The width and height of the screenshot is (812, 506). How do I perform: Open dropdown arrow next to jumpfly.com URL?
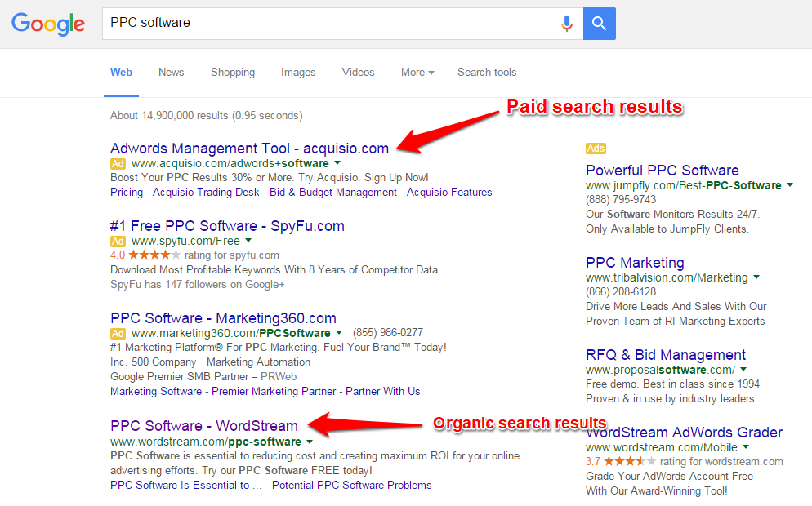click(790, 186)
